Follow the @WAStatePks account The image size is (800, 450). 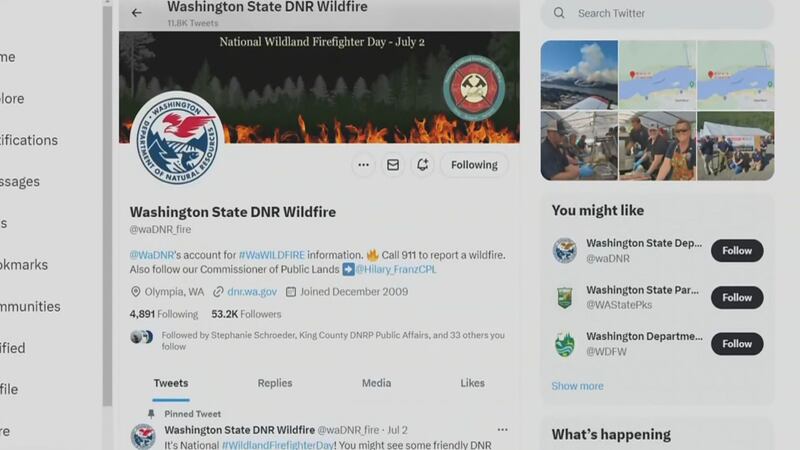[737, 297]
